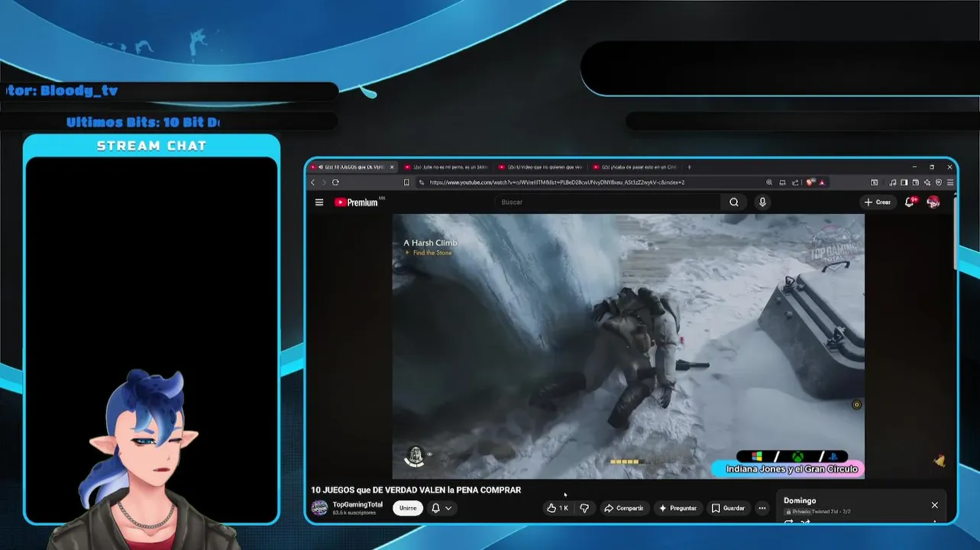Open the three-dot more actions menu
The height and width of the screenshot is (550, 980).
(762, 508)
